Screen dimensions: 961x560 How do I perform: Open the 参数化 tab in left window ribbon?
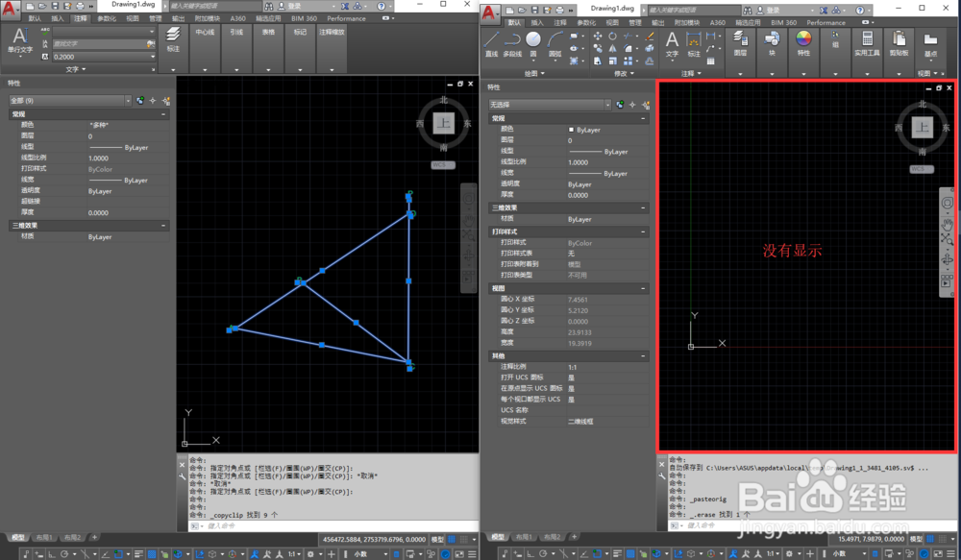107,18
